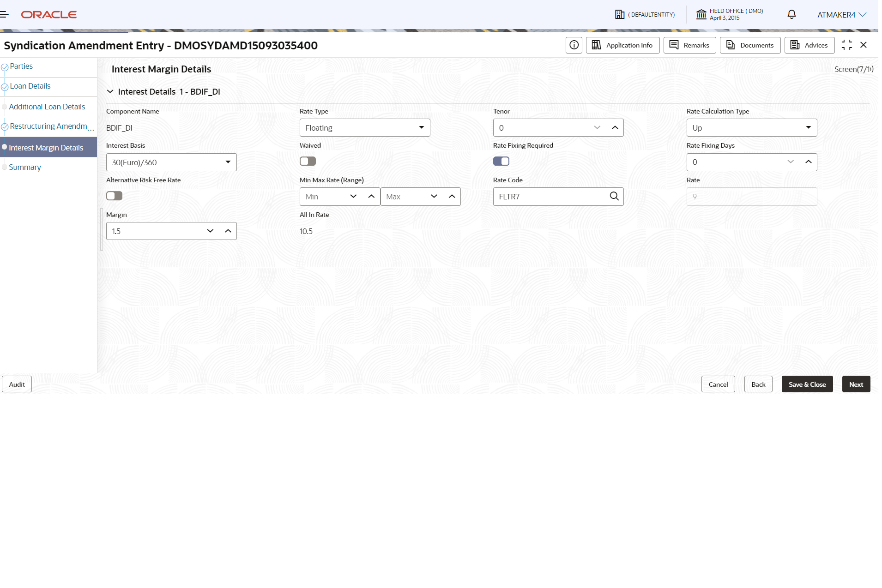This screenshot has height=588, width=882.
Task: Click the information icon button
Action: (x=574, y=45)
